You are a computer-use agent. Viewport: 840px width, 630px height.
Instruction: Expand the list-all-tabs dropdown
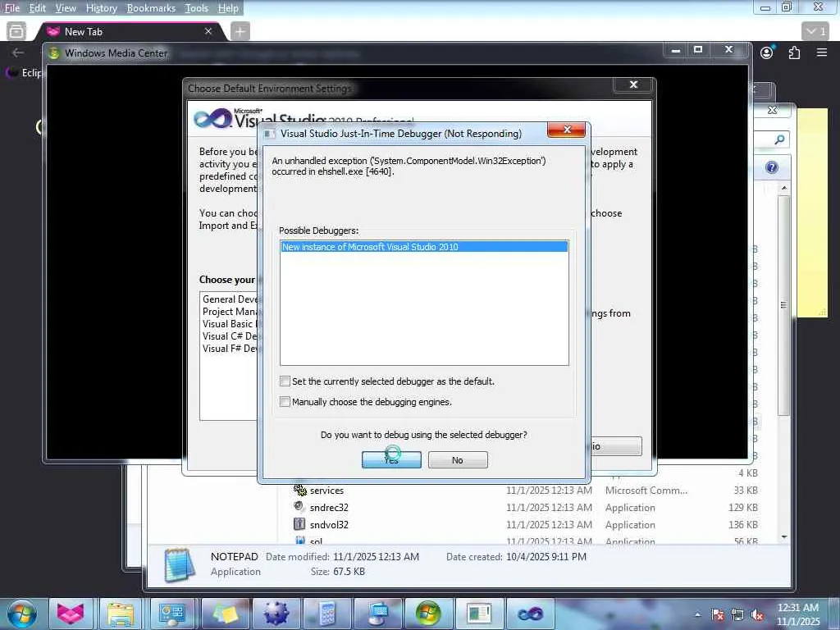click(x=816, y=32)
